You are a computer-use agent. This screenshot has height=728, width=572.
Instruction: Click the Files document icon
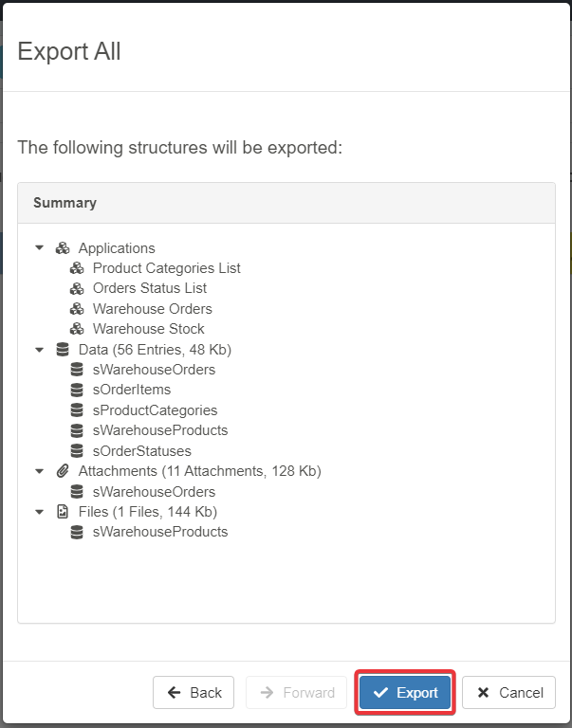pos(63,512)
